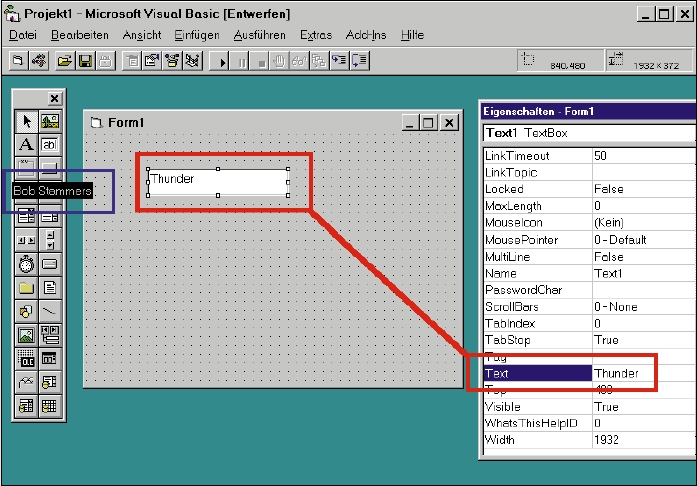Click the Open Project folder icon
The image size is (697, 486).
click(x=64, y=60)
